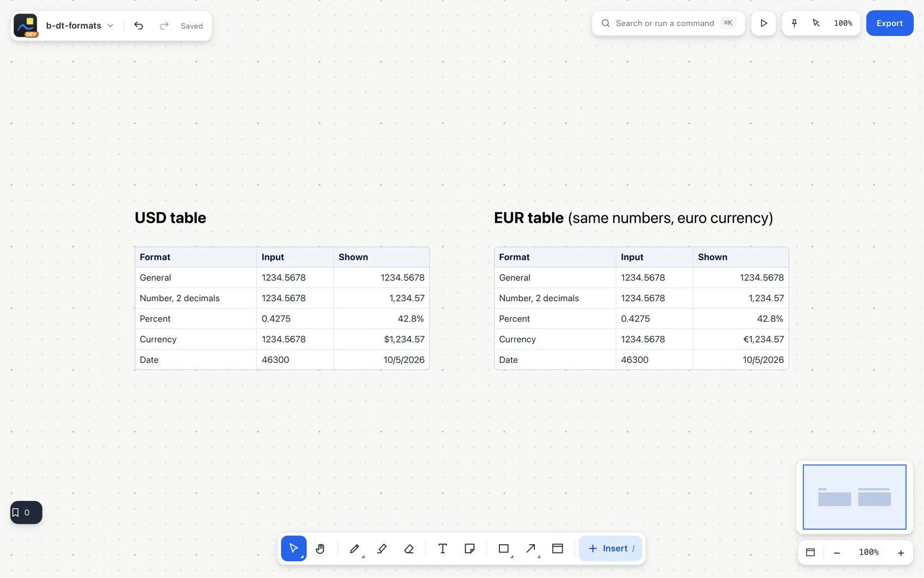The width and height of the screenshot is (924, 578).
Task: Choose the Hand pan tool
Action: (x=320, y=549)
